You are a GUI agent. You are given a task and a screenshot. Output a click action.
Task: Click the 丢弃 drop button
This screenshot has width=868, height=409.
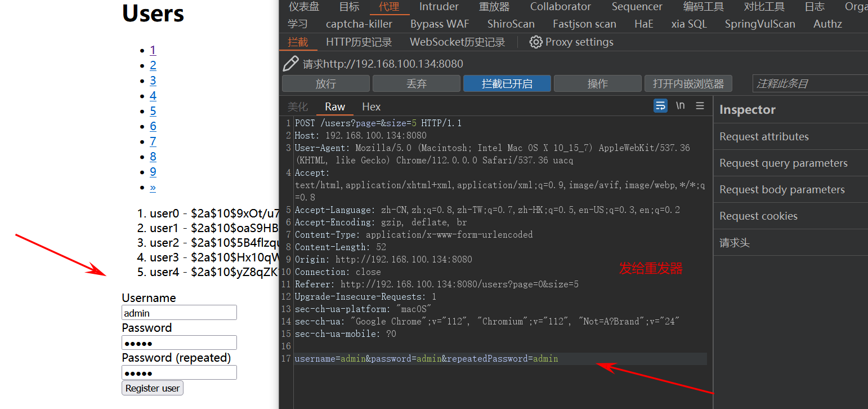click(417, 83)
